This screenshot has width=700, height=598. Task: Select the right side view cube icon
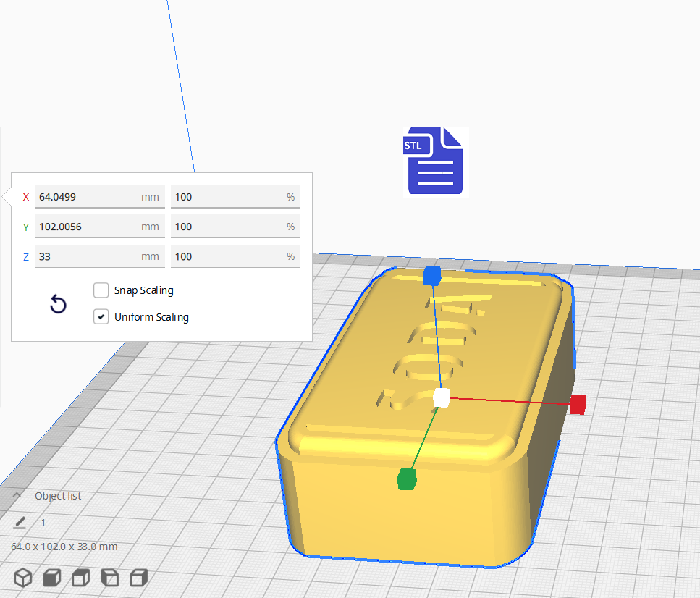(138, 578)
